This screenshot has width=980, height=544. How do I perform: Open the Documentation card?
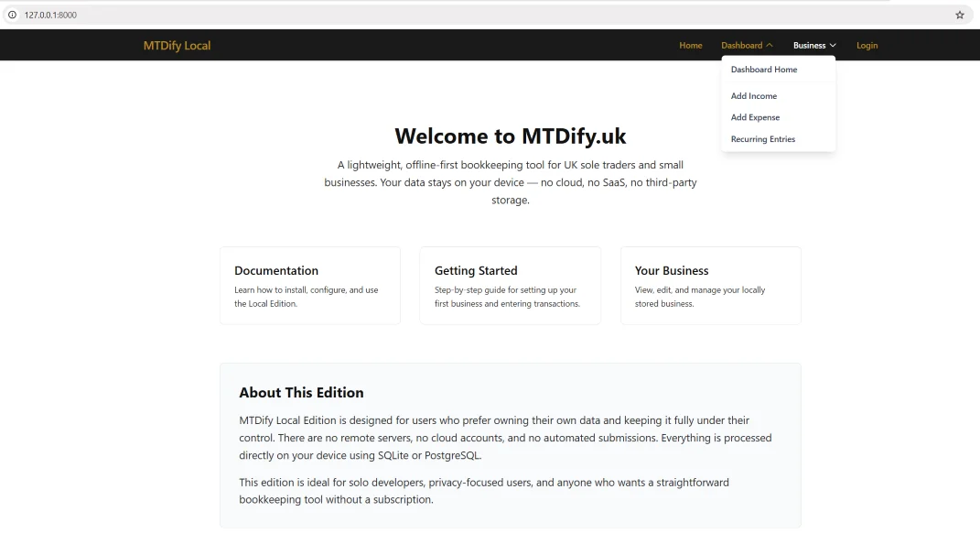(309, 285)
